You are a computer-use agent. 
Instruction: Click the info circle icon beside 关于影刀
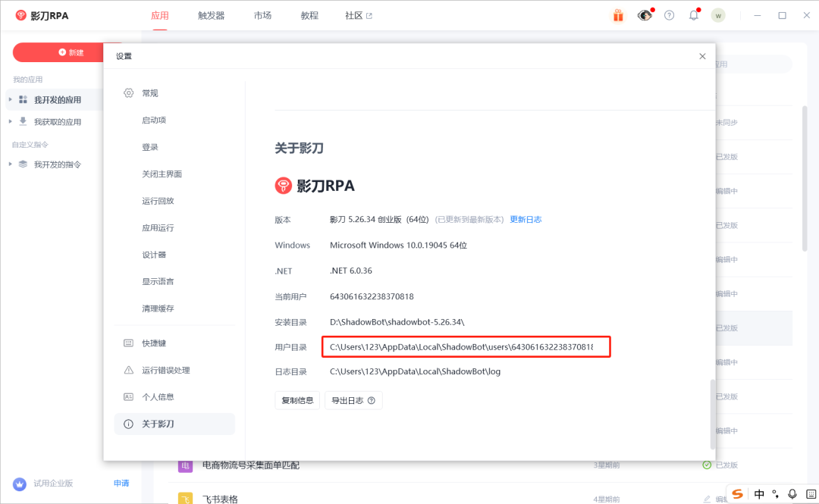click(128, 424)
